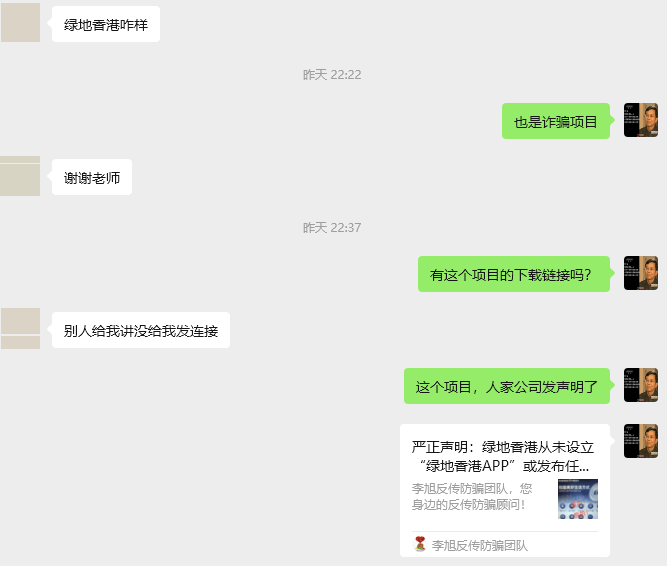Click the 昨天 22:37 timestamp label
The height and width of the screenshot is (566, 667).
click(x=332, y=228)
